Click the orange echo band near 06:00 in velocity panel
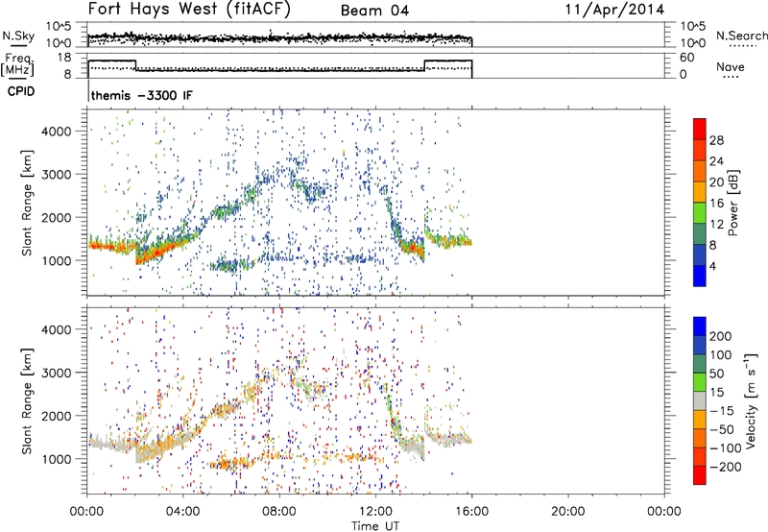Image resolution: width=768 pixels, height=532 pixels. 230,463
